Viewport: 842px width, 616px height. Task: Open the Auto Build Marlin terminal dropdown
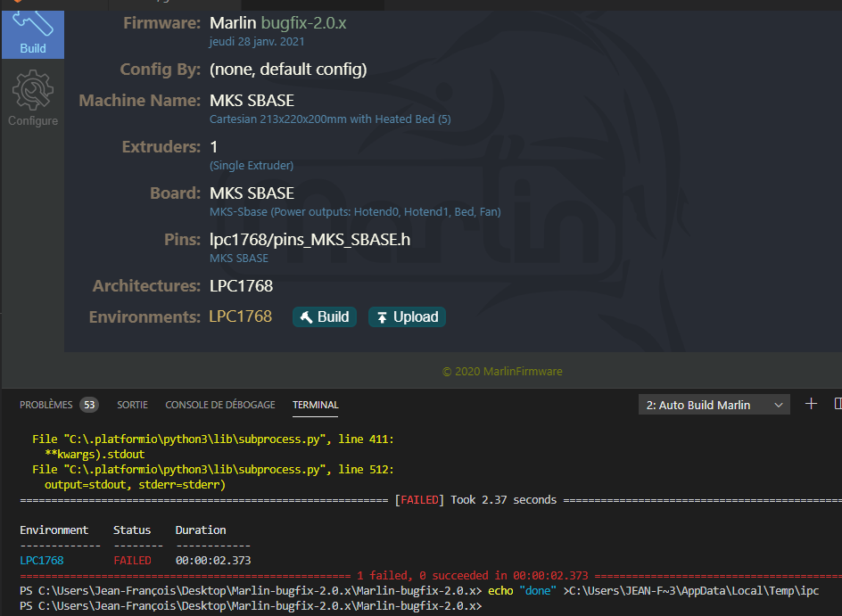(x=714, y=405)
